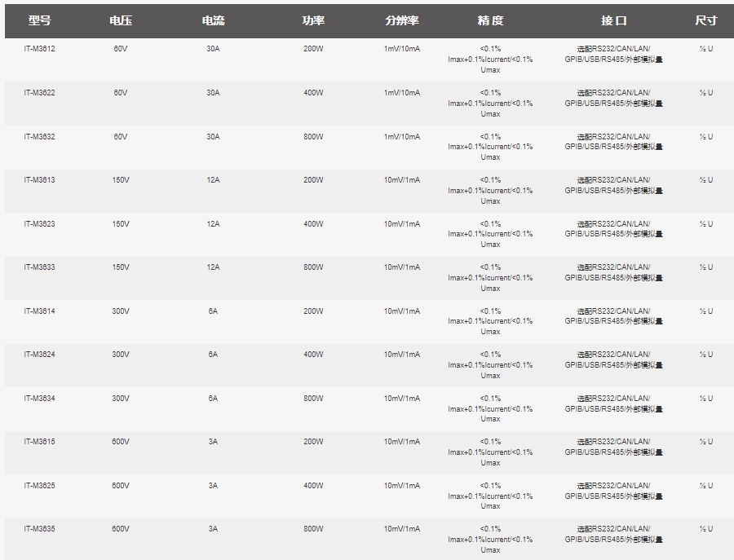Viewport: 734px width, 560px height.
Task: Select the IT-M3614 model entry
Action: coord(39,311)
